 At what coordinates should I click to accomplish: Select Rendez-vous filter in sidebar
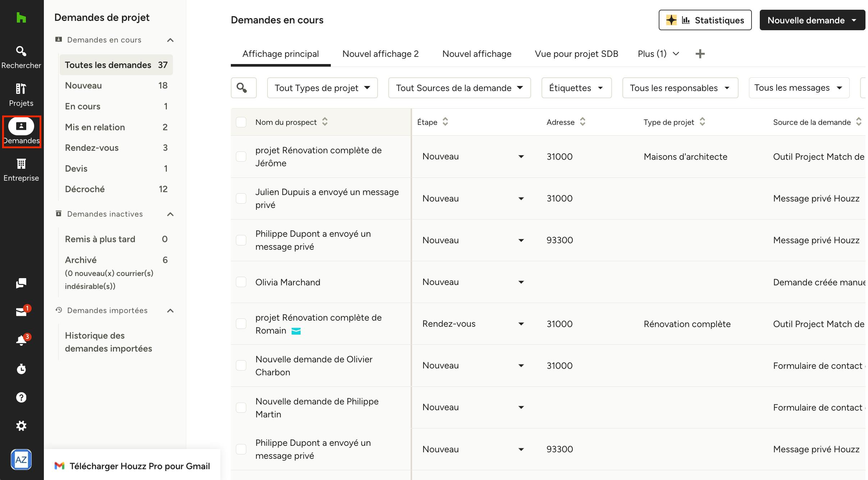(x=116, y=148)
